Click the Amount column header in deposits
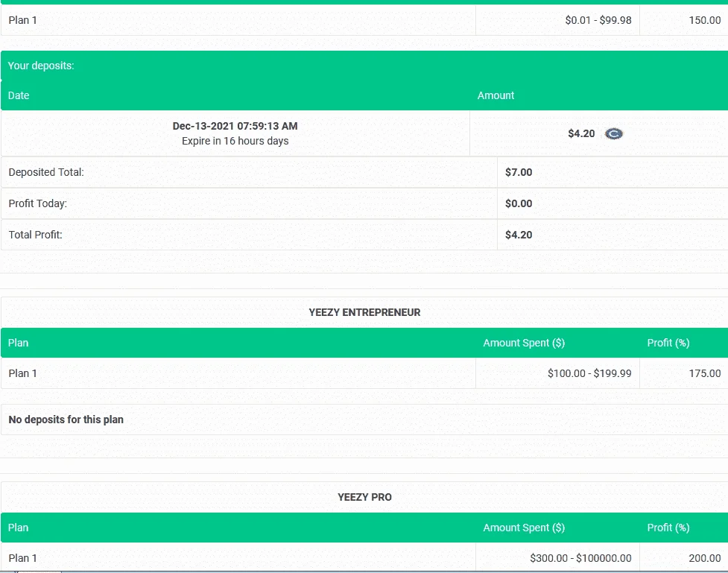This screenshot has height=573, width=728. coord(496,95)
